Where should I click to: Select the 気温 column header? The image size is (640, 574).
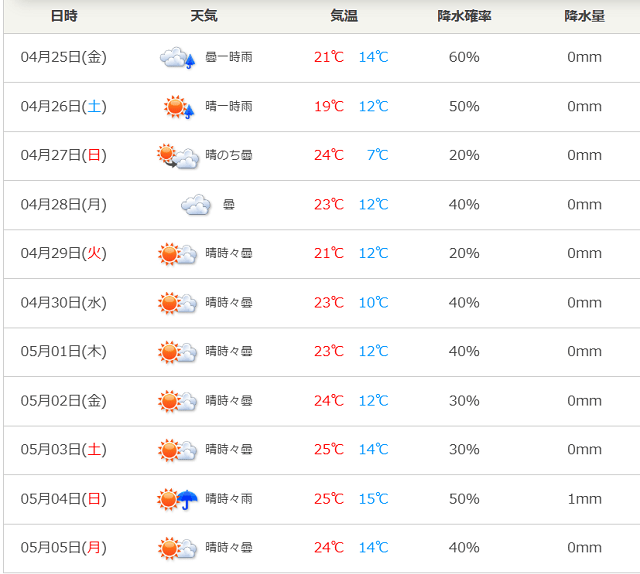(x=344, y=16)
